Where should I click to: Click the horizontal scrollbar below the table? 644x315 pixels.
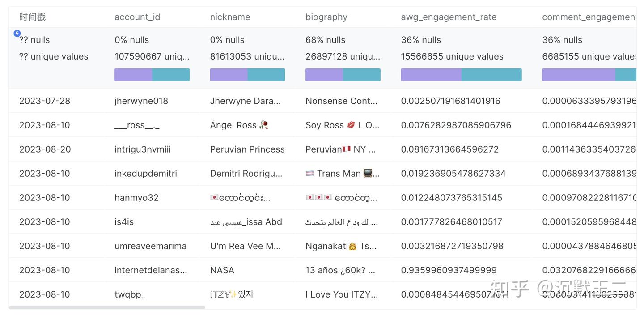[107, 308]
